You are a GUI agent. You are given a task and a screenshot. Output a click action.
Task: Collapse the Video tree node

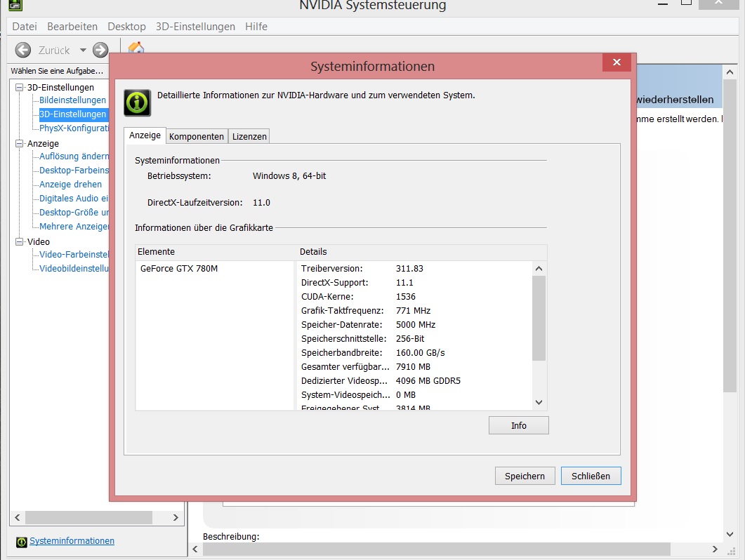click(x=20, y=241)
